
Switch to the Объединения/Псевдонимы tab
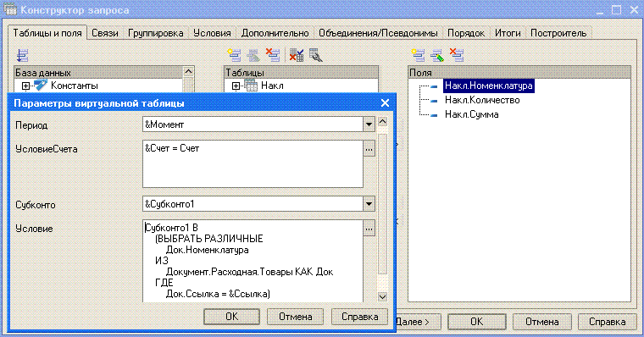coord(378,33)
